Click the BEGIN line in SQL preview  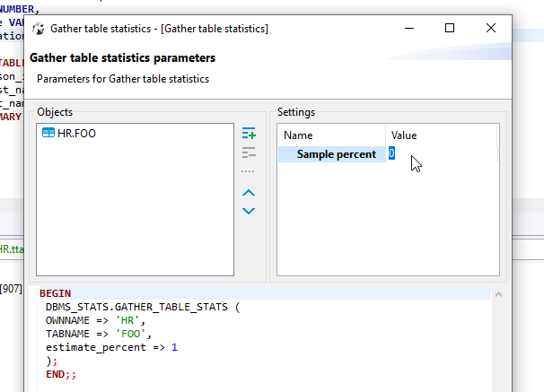coord(56,293)
